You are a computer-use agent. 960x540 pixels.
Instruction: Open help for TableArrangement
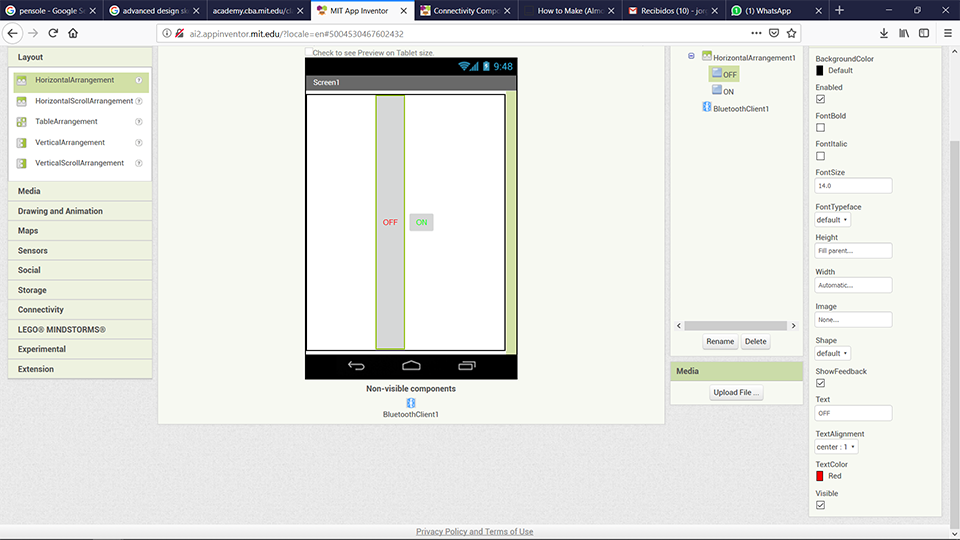pos(139,122)
